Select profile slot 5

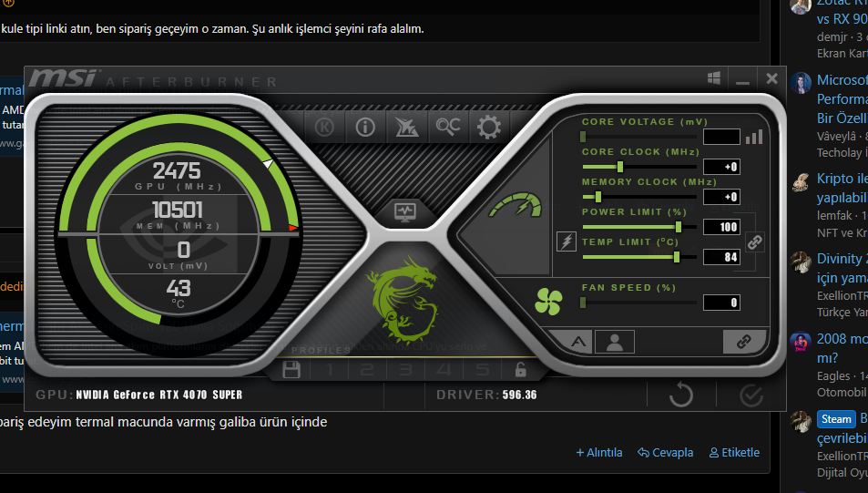(x=482, y=369)
